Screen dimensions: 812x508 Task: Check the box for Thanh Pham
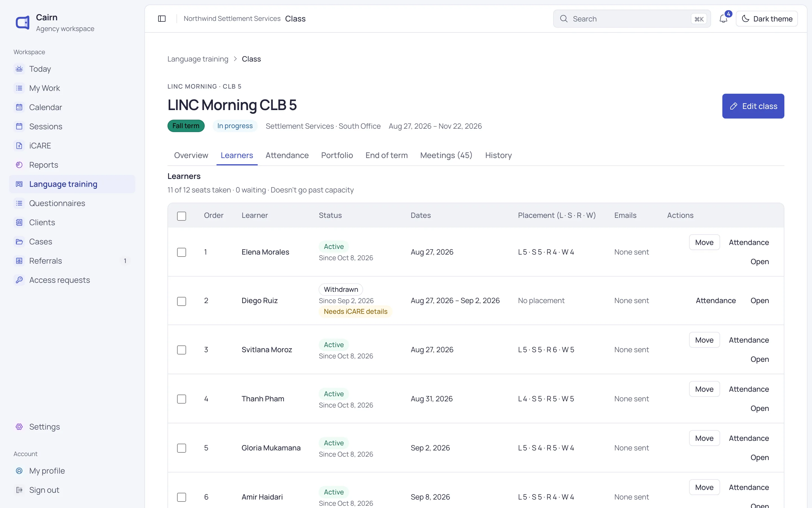182,399
